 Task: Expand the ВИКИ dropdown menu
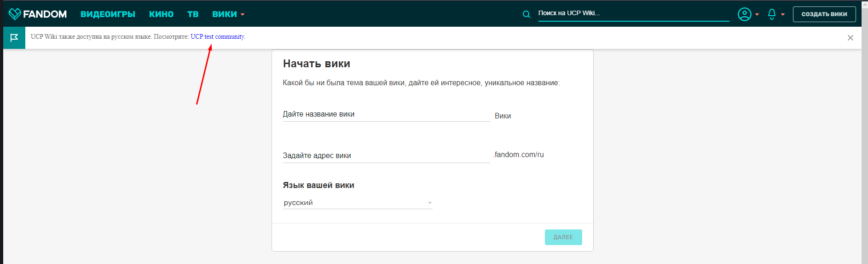[228, 14]
